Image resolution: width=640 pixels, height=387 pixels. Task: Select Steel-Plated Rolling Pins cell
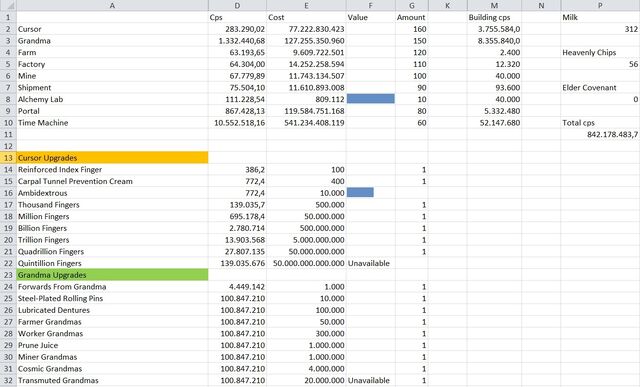[x=112, y=298]
